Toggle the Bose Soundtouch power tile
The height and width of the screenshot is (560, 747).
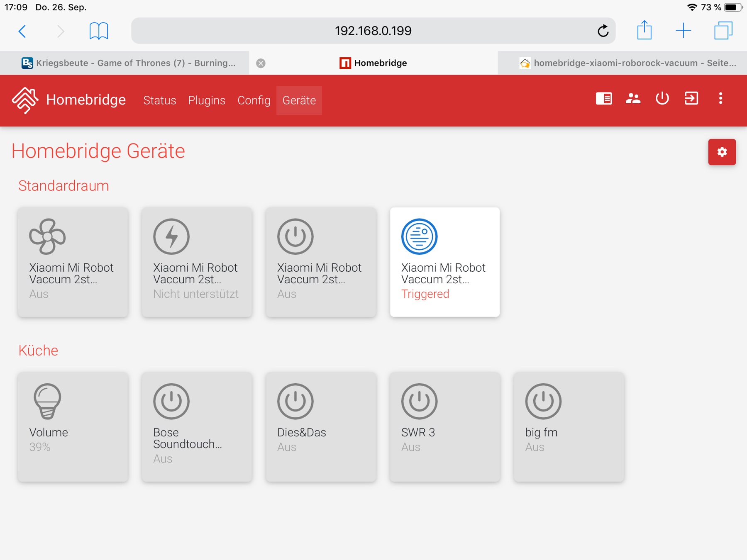coord(197,427)
